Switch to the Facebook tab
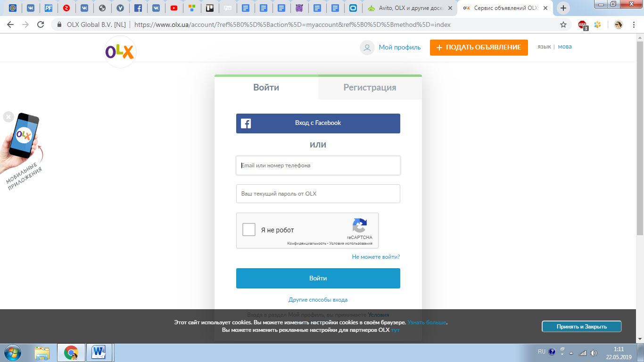This screenshot has width=644, height=362. (x=138, y=8)
